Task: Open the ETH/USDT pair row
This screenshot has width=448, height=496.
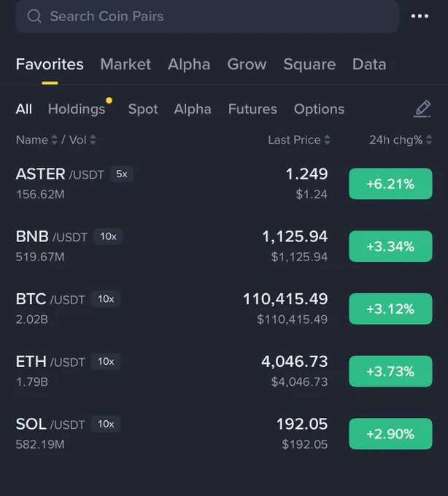Action: [224, 371]
